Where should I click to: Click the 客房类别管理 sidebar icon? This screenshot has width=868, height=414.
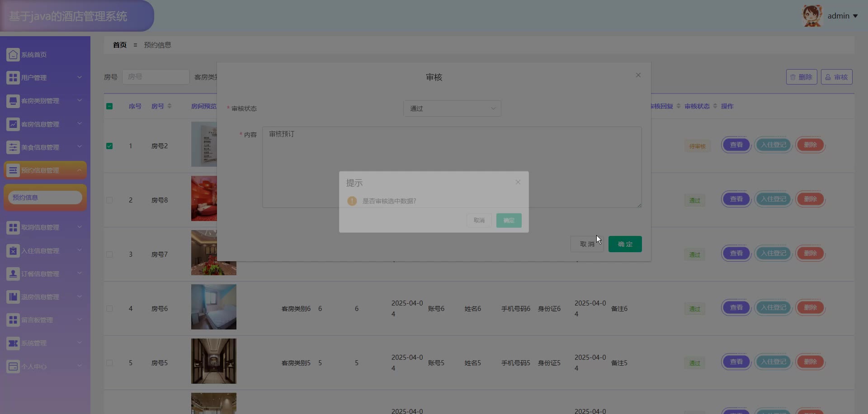pos(13,101)
